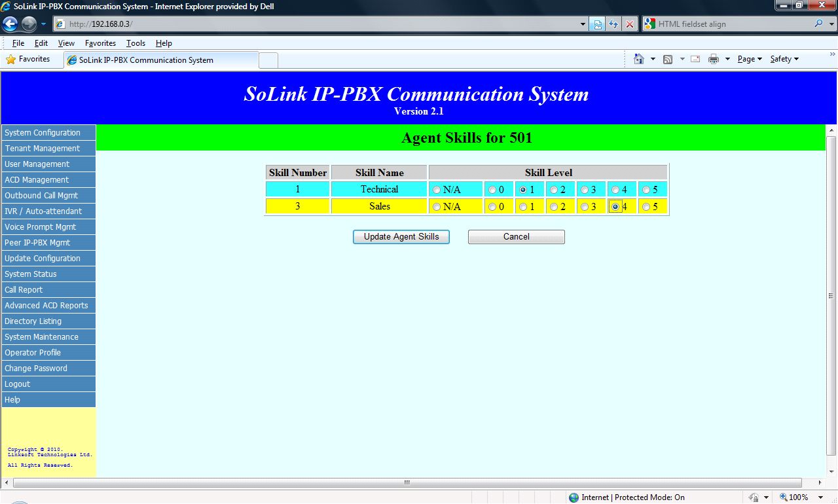Image resolution: width=838 pixels, height=504 pixels.
Task: Open System Status in sidebar
Action: 48,274
